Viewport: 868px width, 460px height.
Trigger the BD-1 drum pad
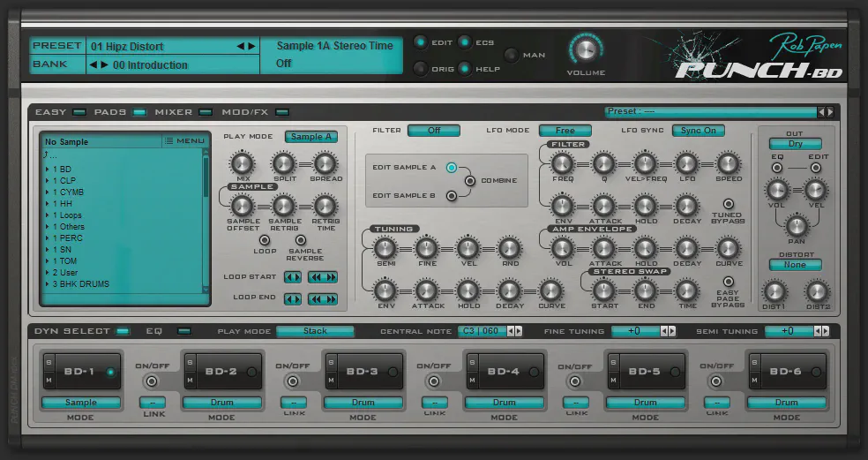[x=79, y=372]
